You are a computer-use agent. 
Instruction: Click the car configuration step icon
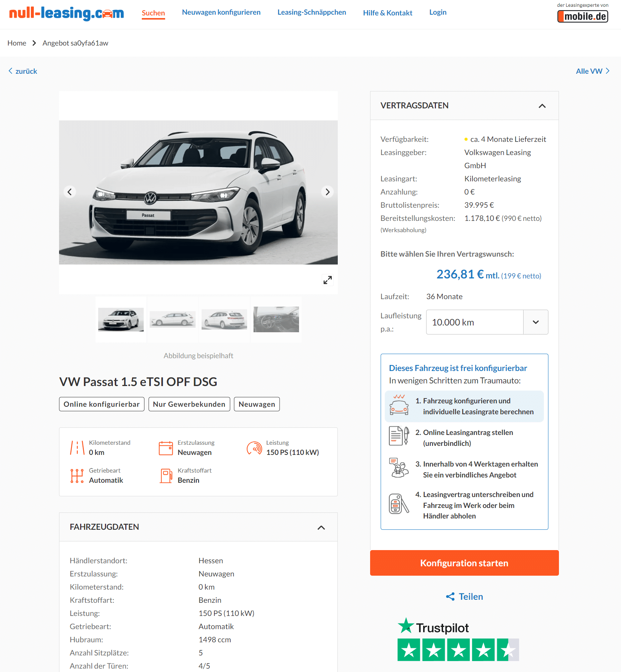tap(399, 405)
